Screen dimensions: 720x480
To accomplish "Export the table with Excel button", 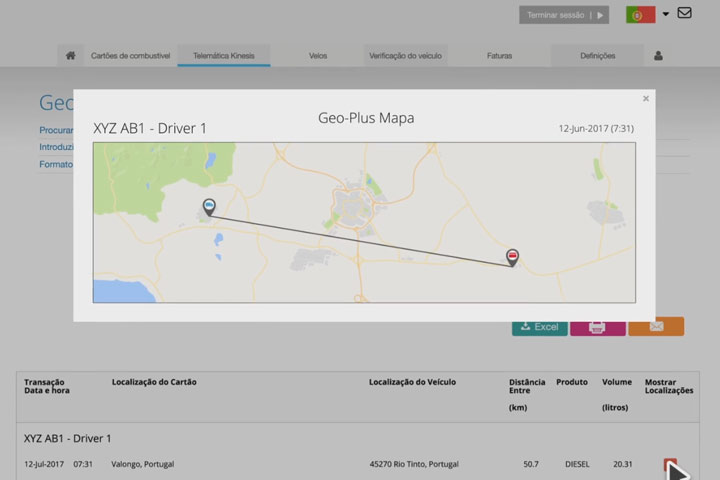I will pyautogui.click(x=539, y=327).
